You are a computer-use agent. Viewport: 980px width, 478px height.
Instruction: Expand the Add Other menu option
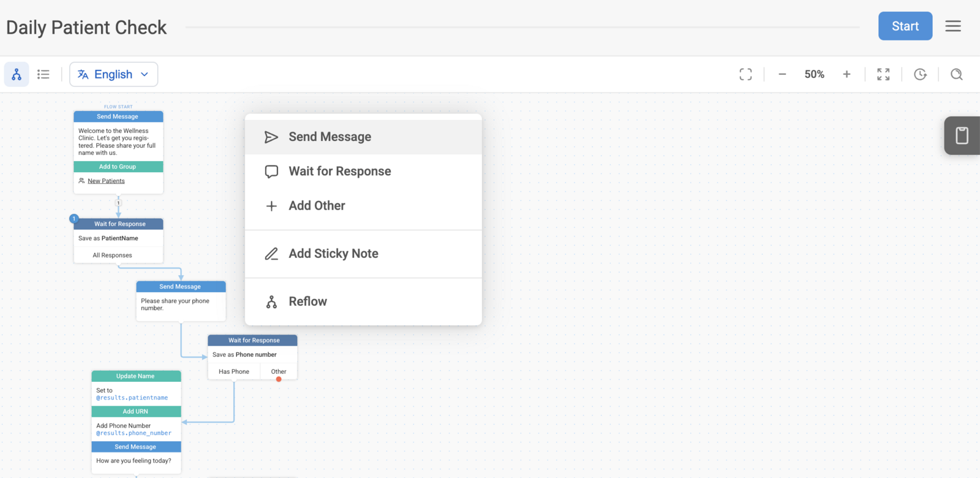[x=363, y=205]
